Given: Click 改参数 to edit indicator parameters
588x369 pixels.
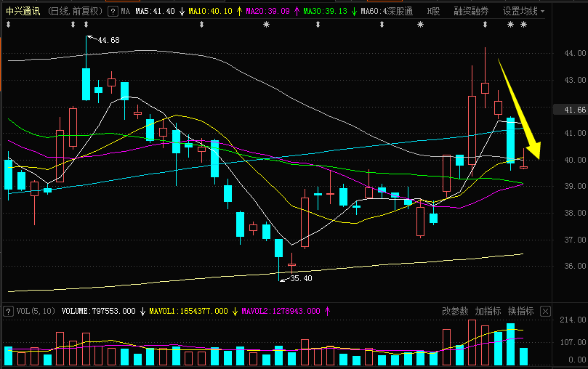Looking at the screenshot, I should click(x=455, y=312).
